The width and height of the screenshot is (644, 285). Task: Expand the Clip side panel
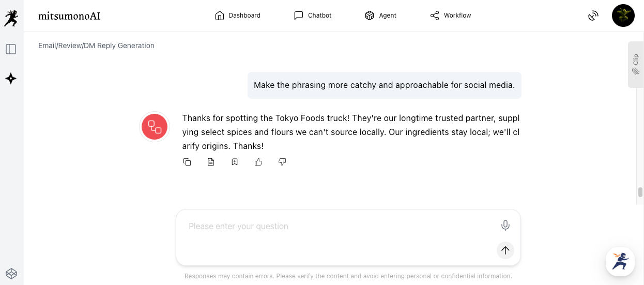click(635, 64)
